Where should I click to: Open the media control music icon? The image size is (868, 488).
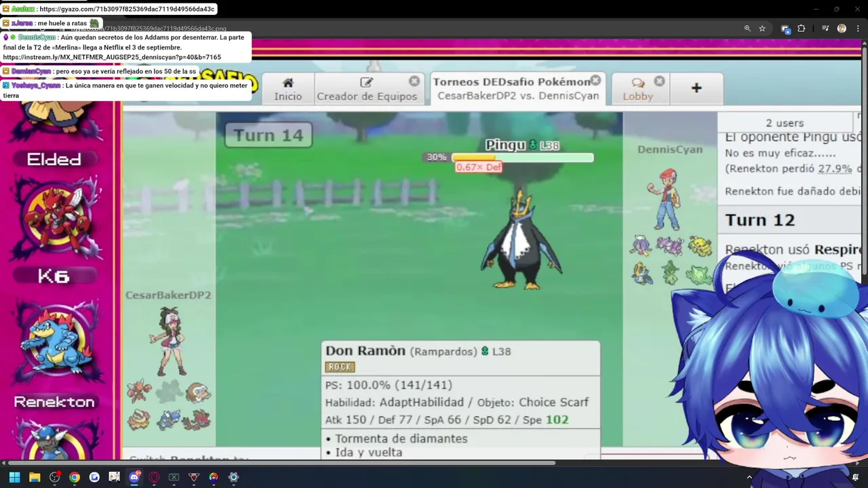(x=825, y=28)
